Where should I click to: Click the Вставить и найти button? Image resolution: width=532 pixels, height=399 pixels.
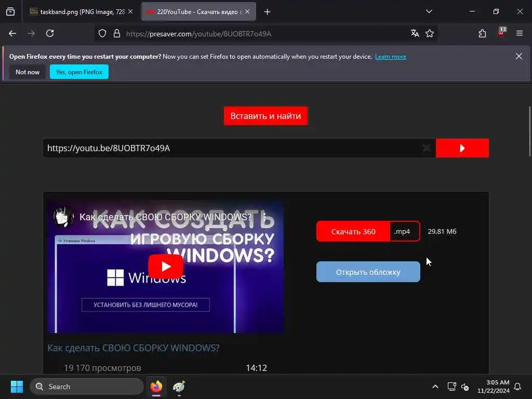point(265,116)
